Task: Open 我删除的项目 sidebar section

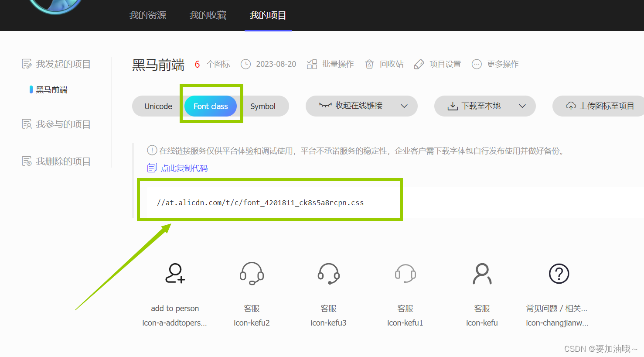Action: click(63, 161)
